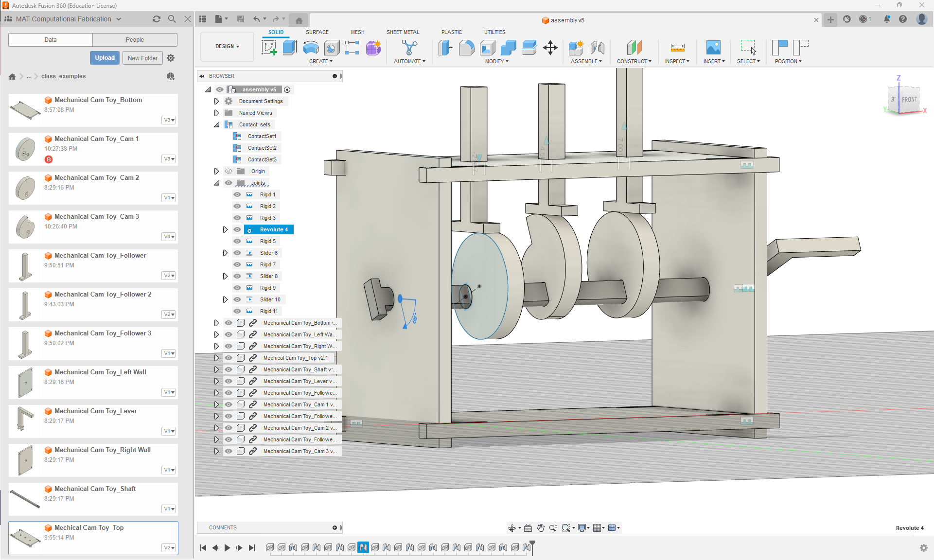Toggle visibility of Origin folder
Screen dimensions: 934x560
(x=229, y=171)
